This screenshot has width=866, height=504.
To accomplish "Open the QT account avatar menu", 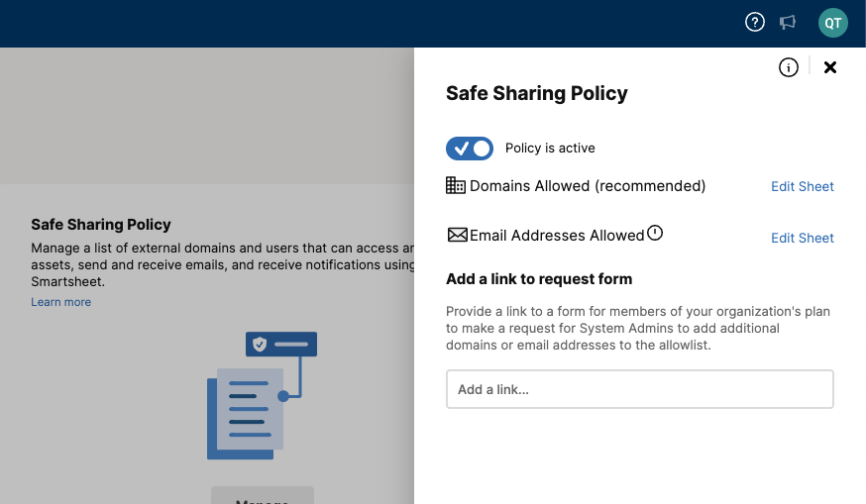I will coord(832,23).
